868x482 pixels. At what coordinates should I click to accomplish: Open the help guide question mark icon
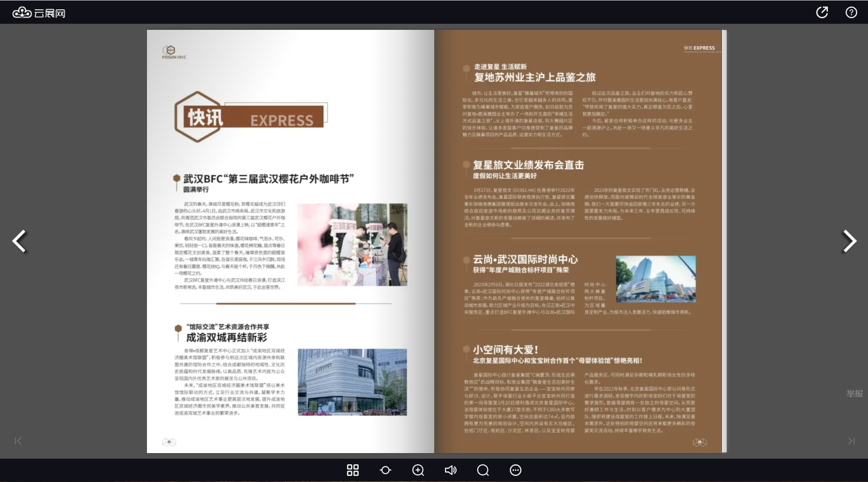[851, 12]
